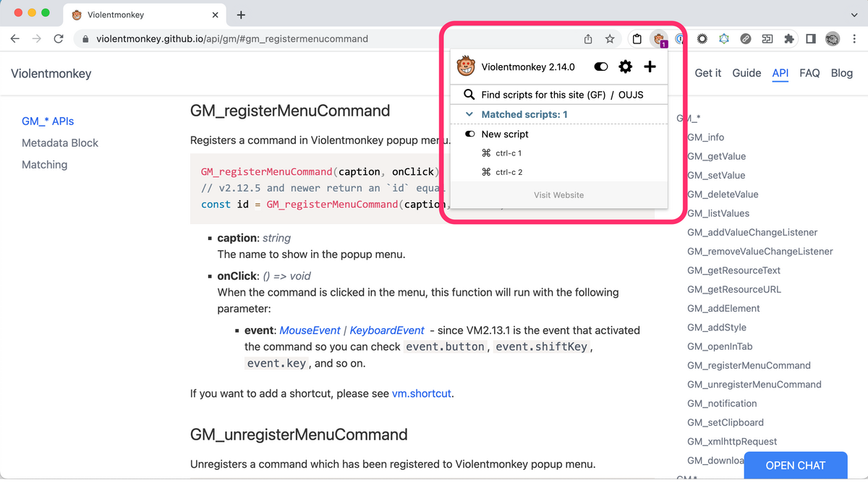
Task: Follow the vm.shortcut link
Action: click(x=422, y=394)
